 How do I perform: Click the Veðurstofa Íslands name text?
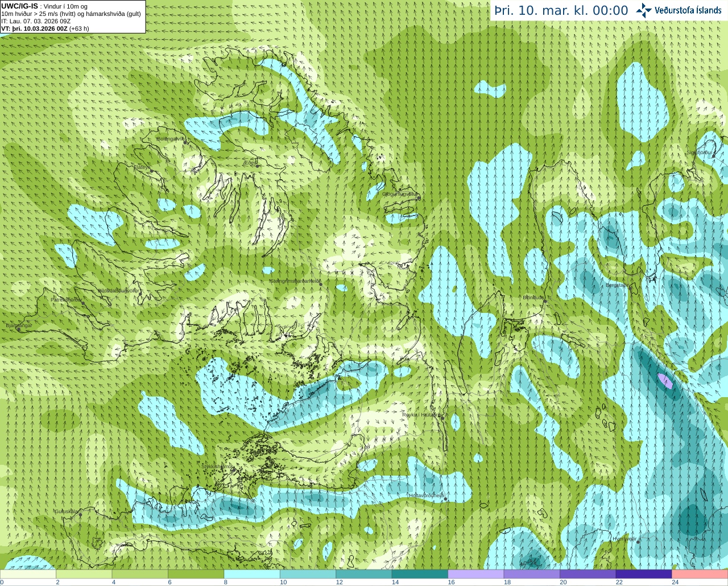pos(688,10)
